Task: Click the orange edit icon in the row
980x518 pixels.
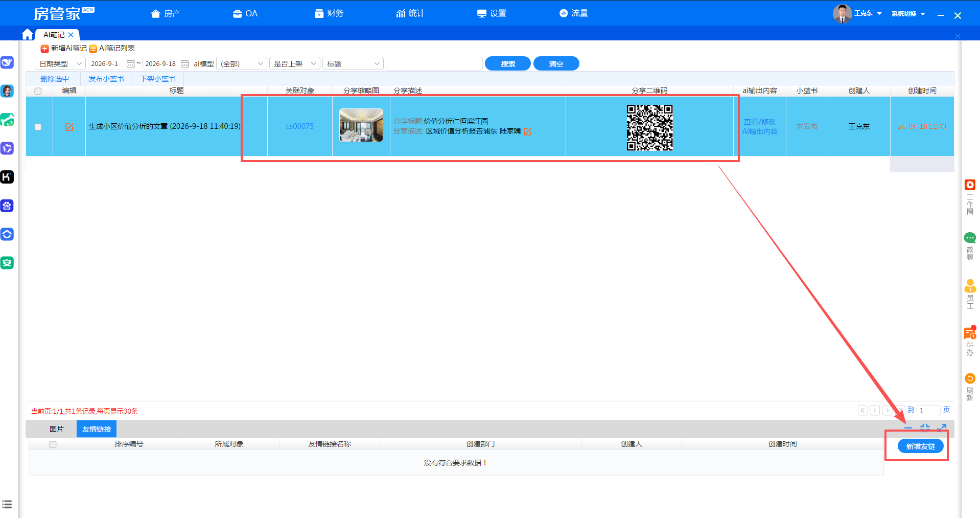Action: 69,127
